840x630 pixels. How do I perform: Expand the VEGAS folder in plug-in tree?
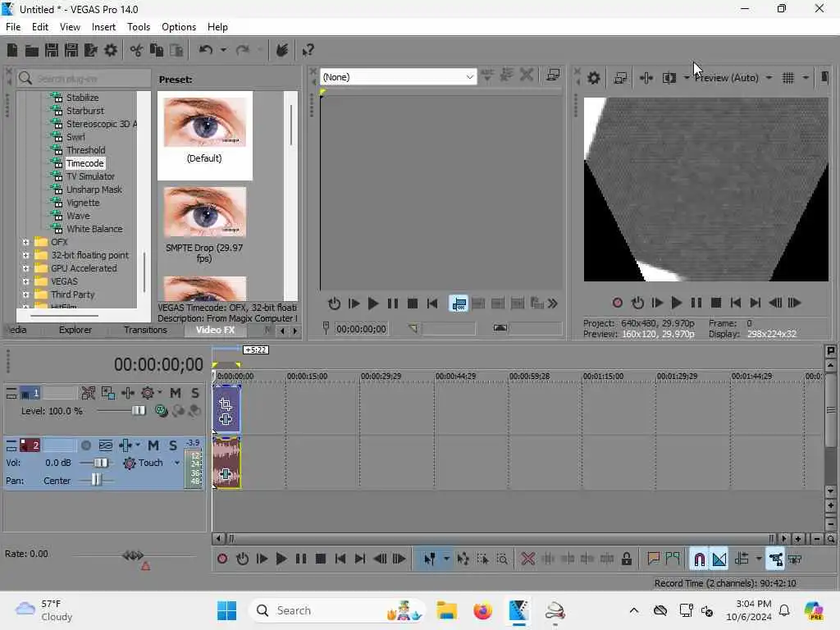(x=25, y=282)
